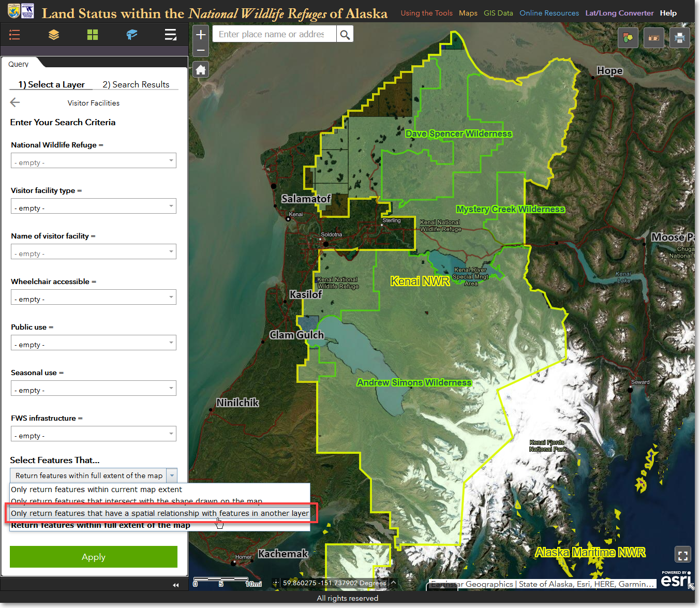Click the green Apply button

(94, 557)
